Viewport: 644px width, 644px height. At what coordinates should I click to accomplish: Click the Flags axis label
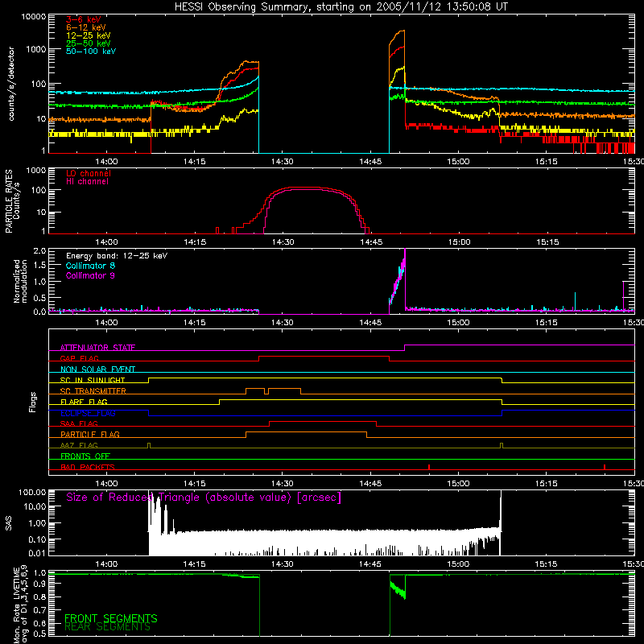(x=33, y=402)
